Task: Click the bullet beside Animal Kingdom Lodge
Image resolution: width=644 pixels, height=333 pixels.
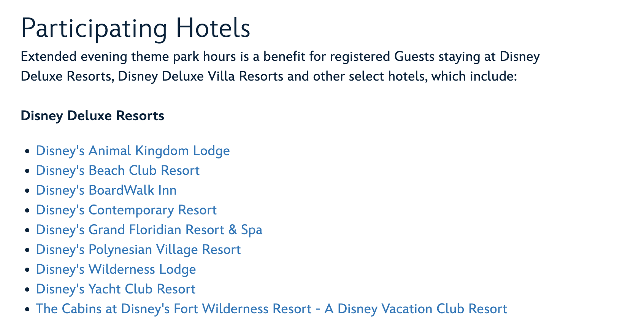Action: point(27,151)
